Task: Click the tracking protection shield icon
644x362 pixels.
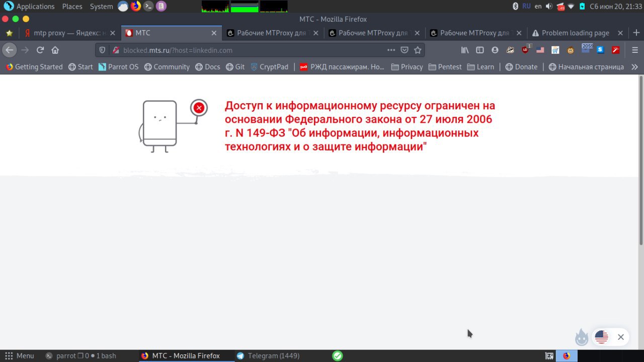Action: [x=103, y=50]
